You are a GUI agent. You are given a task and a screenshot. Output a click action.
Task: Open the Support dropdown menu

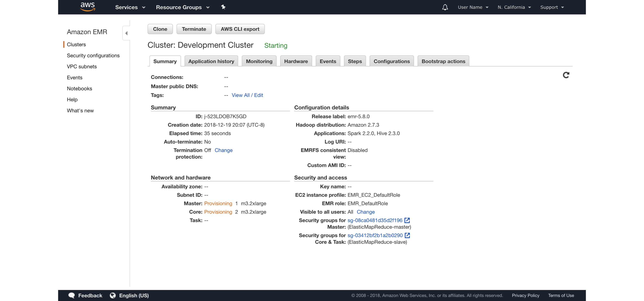pos(552,7)
